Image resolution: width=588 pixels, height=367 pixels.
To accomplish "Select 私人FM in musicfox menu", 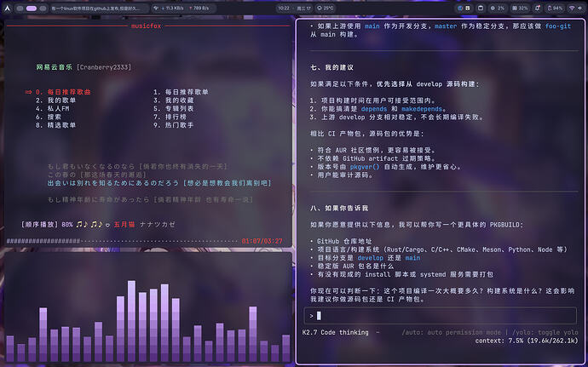I will click(53, 108).
